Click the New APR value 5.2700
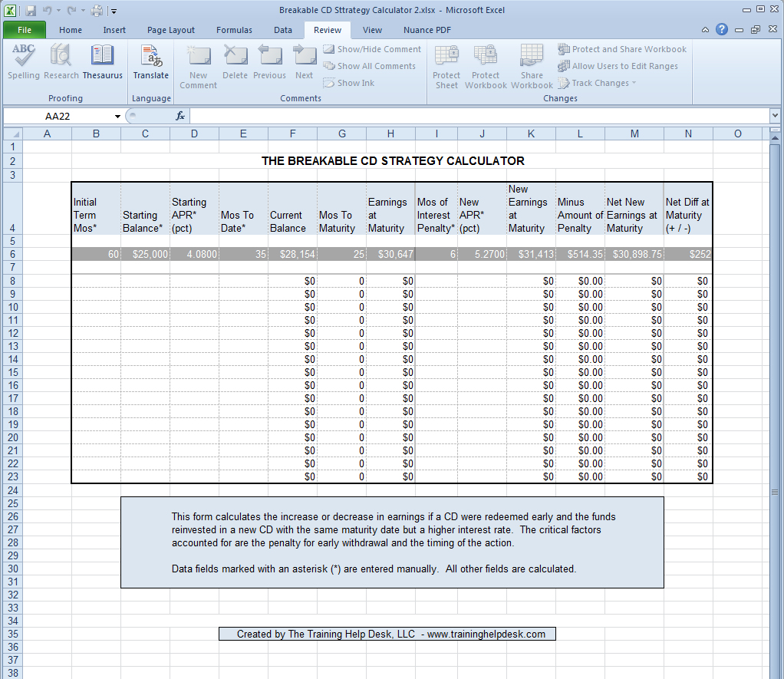This screenshot has width=784, height=679. 482,254
